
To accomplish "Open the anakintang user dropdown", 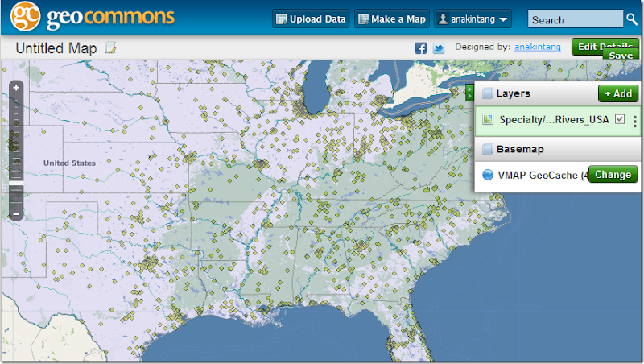I will coord(473,19).
